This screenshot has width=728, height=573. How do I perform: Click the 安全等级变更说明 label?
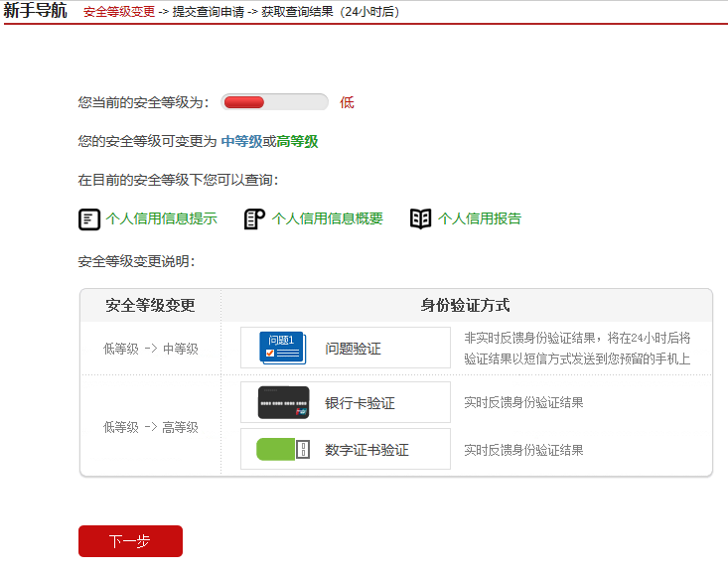136,261
